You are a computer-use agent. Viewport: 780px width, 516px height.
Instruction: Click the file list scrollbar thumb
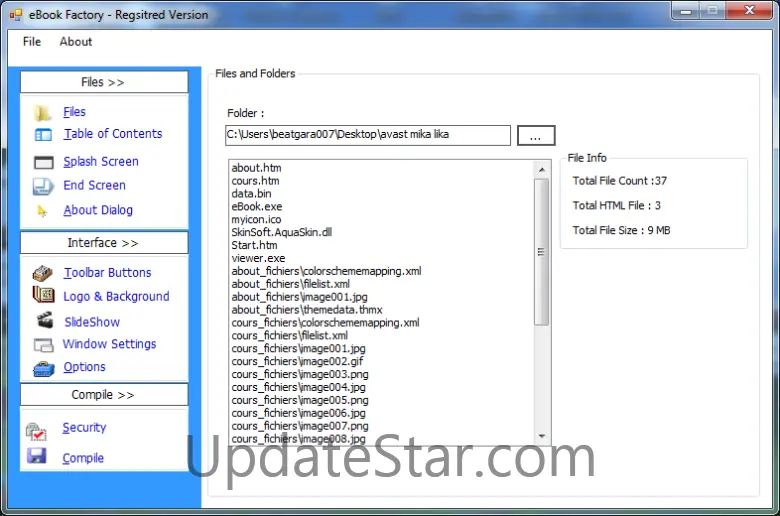click(x=542, y=252)
